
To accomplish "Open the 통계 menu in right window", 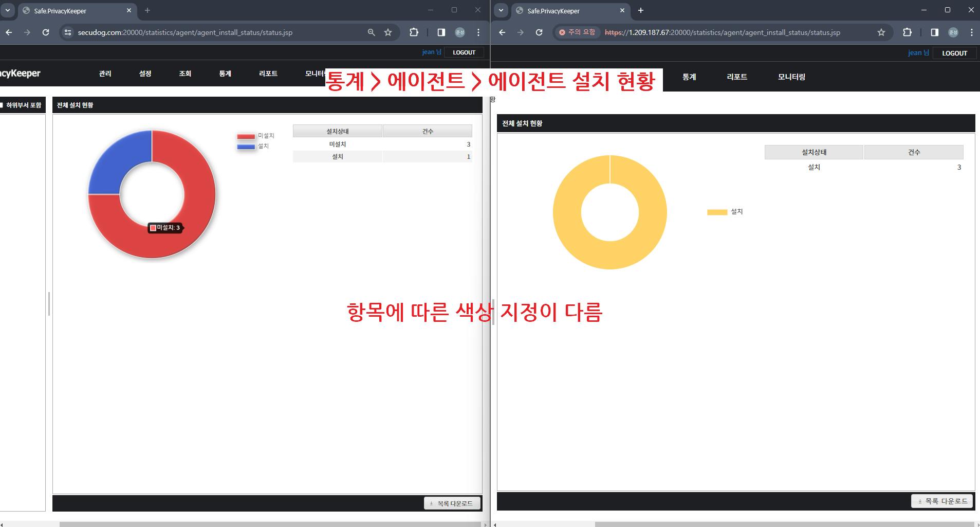I will 689,77.
